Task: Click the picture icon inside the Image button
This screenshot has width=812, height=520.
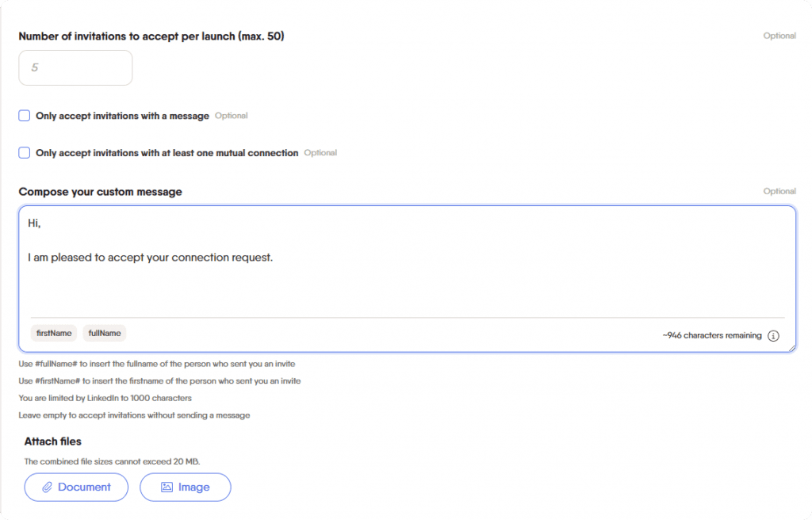Action: coord(166,487)
